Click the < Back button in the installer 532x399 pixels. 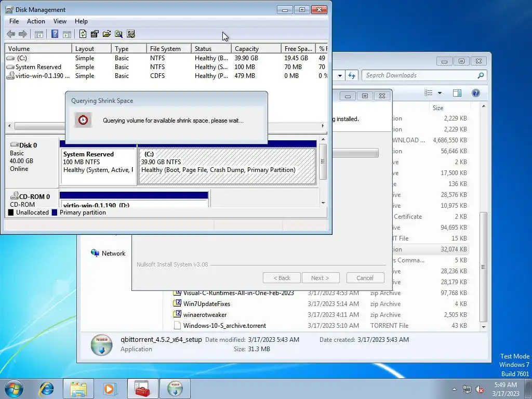282,278
